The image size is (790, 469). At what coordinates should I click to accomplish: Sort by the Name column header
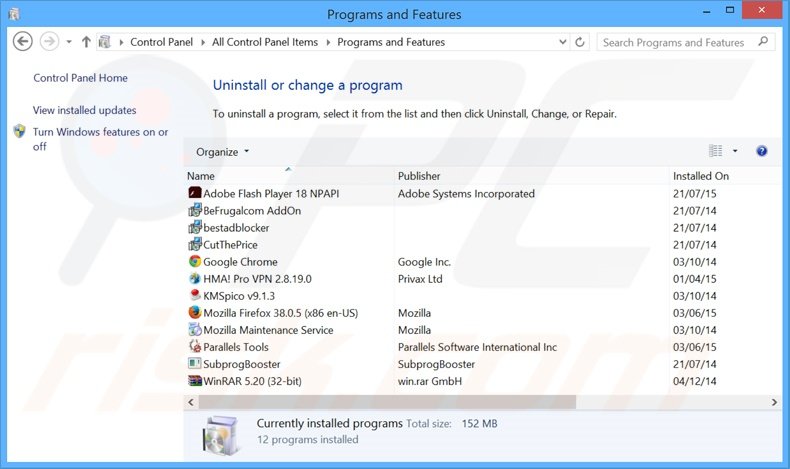pyautogui.click(x=201, y=176)
